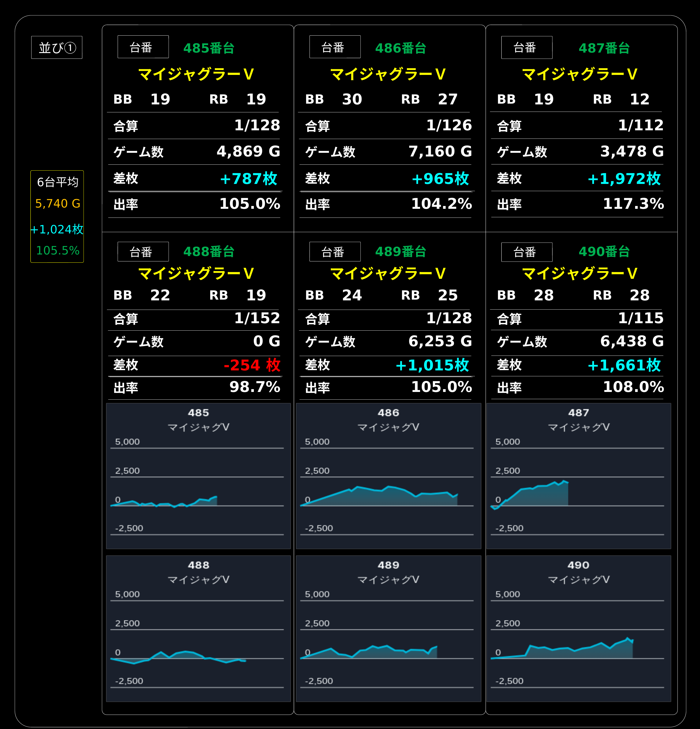Viewport: 700px width, 729px height.
Task: Click the 7,160 G game count
Action: coord(440,151)
